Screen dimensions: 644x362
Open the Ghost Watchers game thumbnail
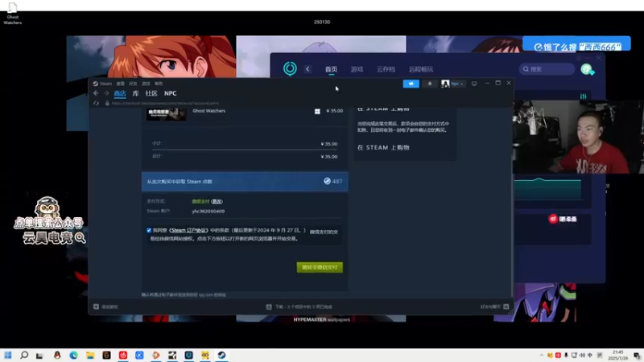pyautogui.click(x=167, y=114)
